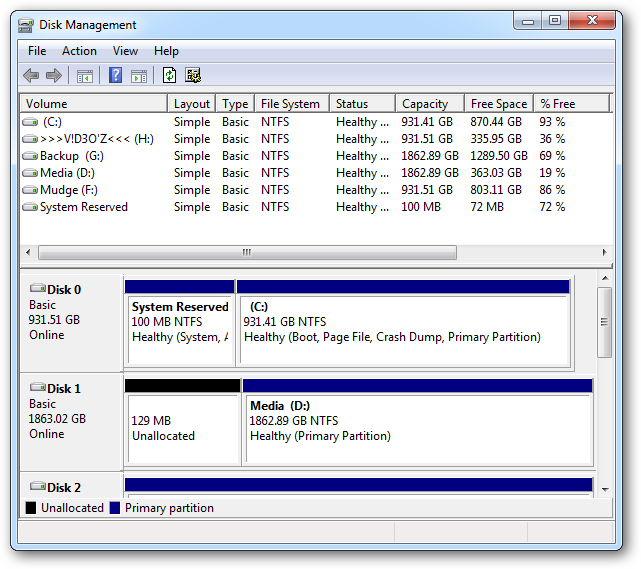Select the Media (D:) partition on Disk 1

[418, 421]
